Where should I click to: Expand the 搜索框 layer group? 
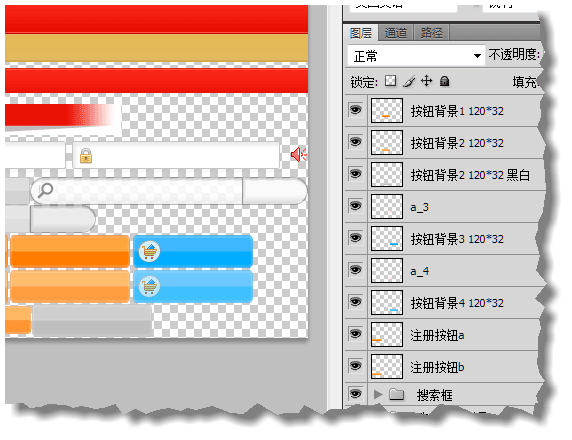coord(378,394)
